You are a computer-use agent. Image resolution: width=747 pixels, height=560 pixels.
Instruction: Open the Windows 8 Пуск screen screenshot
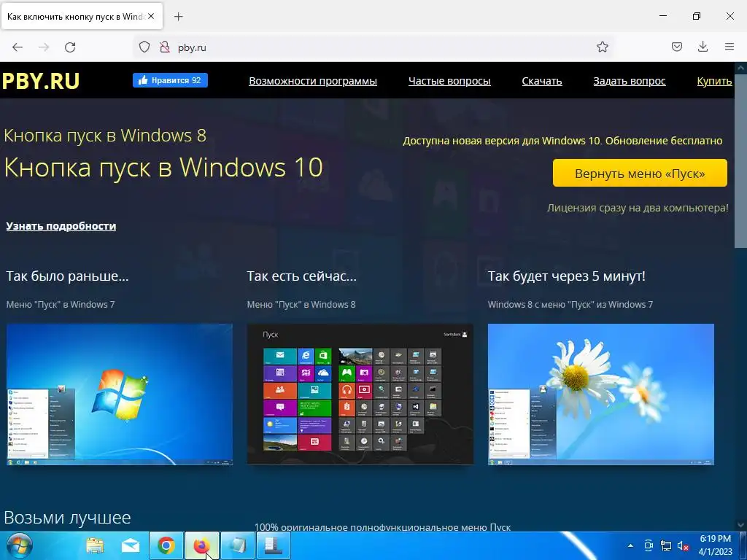[360, 394]
